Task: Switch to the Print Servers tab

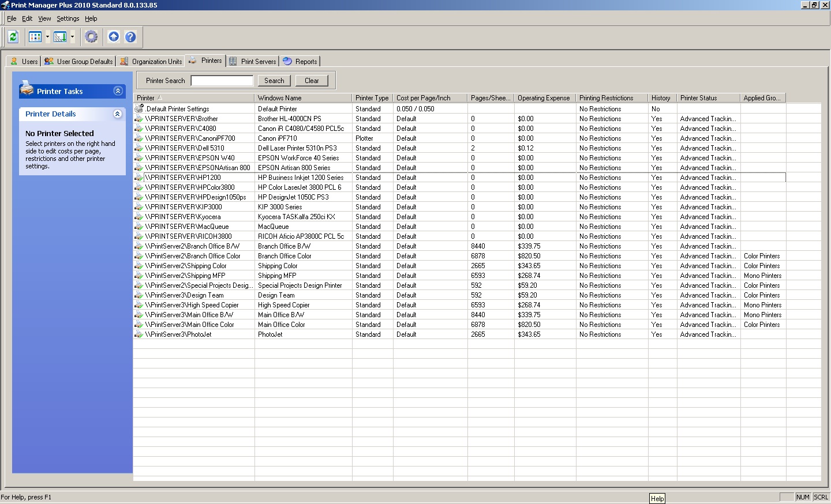Action: tap(253, 61)
